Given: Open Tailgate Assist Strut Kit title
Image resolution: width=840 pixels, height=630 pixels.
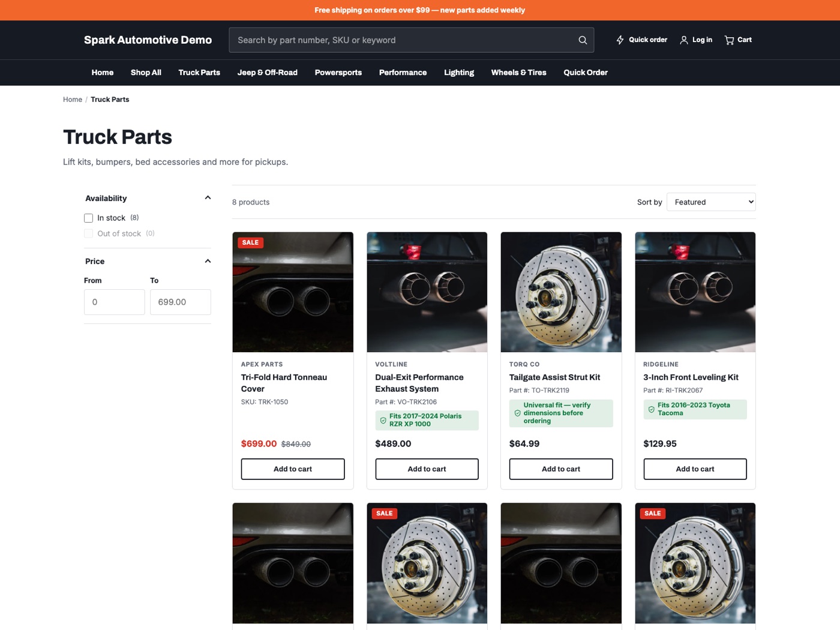Looking at the screenshot, I should [555, 377].
